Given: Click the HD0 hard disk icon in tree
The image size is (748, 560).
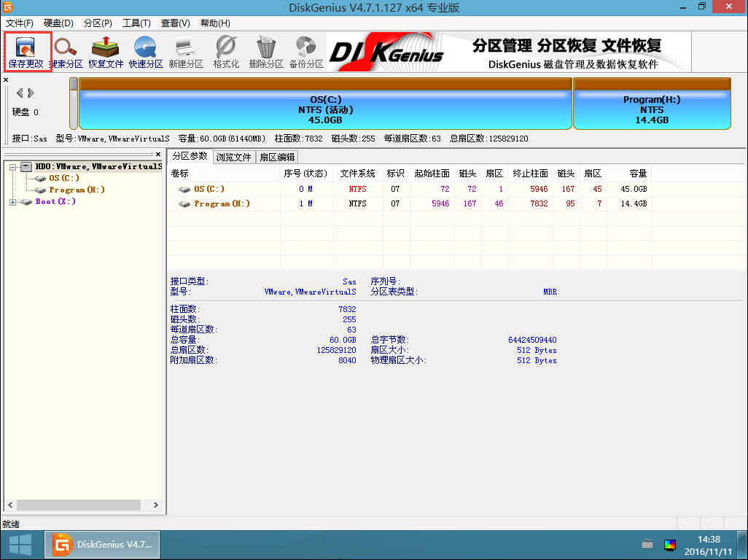Looking at the screenshot, I should coord(26,166).
